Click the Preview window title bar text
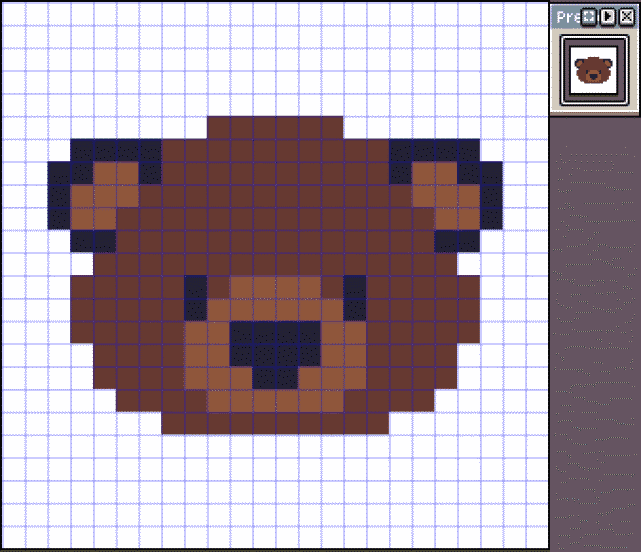The width and height of the screenshot is (641, 552). (x=569, y=17)
